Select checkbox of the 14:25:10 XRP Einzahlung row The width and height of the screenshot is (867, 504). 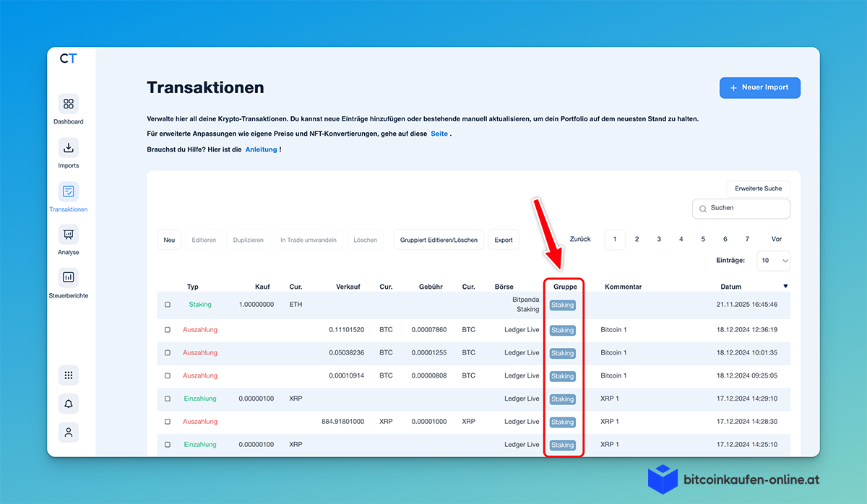(168, 445)
